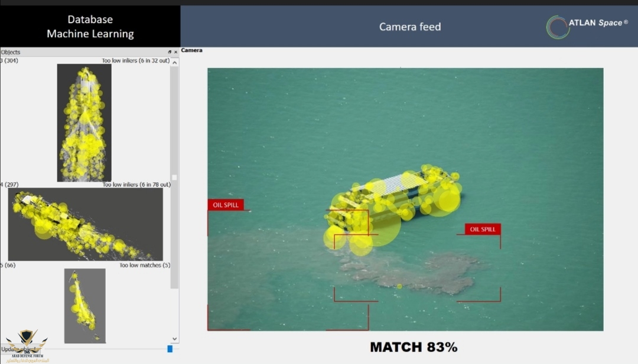
Task: Click "Too low matches (5)" status text
Action: 145,265
